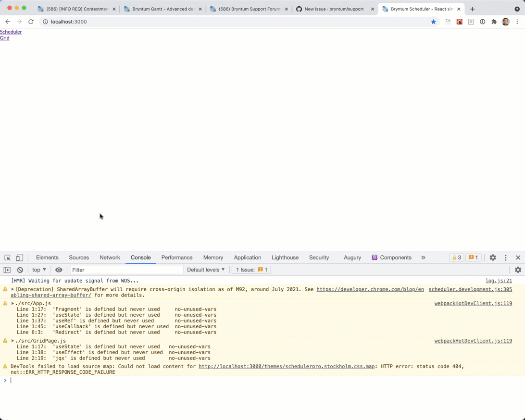The height and width of the screenshot is (420, 525).
Task: Click the 3 warnings counter icon
Action: coord(456,258)
